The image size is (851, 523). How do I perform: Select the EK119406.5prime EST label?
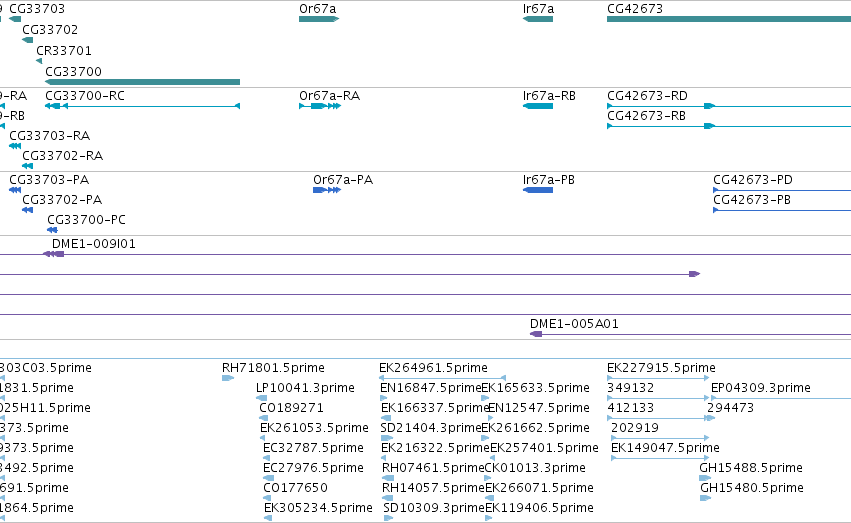pos(539,508)
